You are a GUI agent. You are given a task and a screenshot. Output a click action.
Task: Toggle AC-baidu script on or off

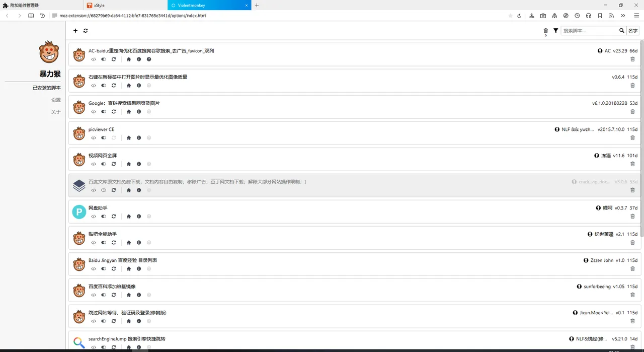(104, 59)
